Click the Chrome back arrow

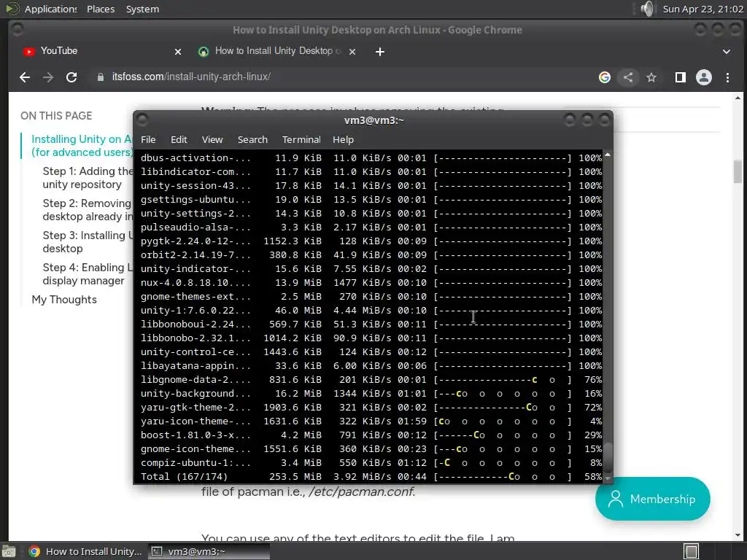(25, 77)
